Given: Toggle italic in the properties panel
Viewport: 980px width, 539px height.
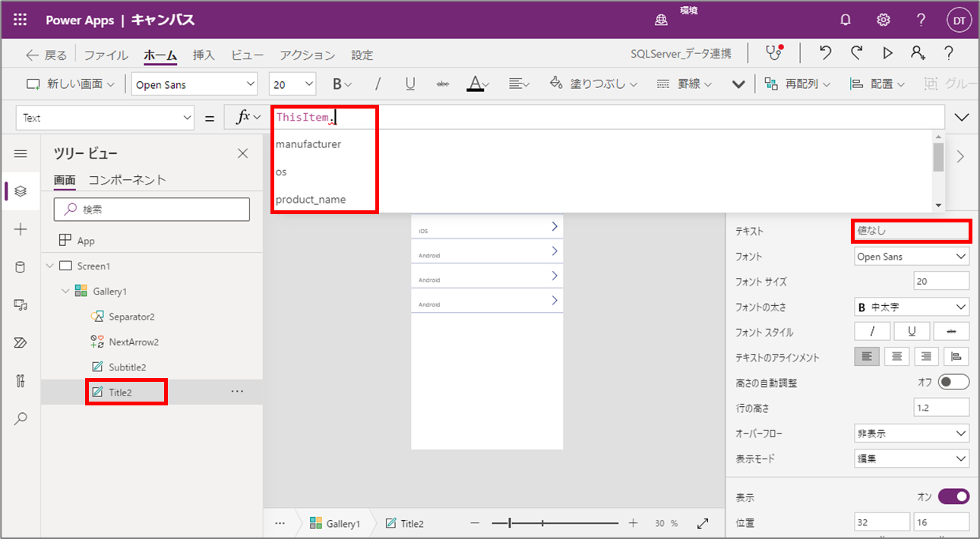Looking at the screenshot, I should [x=873, y=332].
